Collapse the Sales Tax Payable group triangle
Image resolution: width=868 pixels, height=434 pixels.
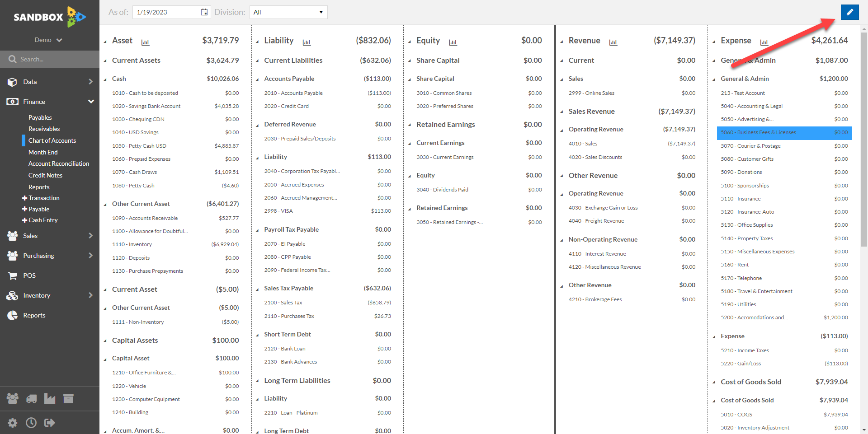pos(257,289)
